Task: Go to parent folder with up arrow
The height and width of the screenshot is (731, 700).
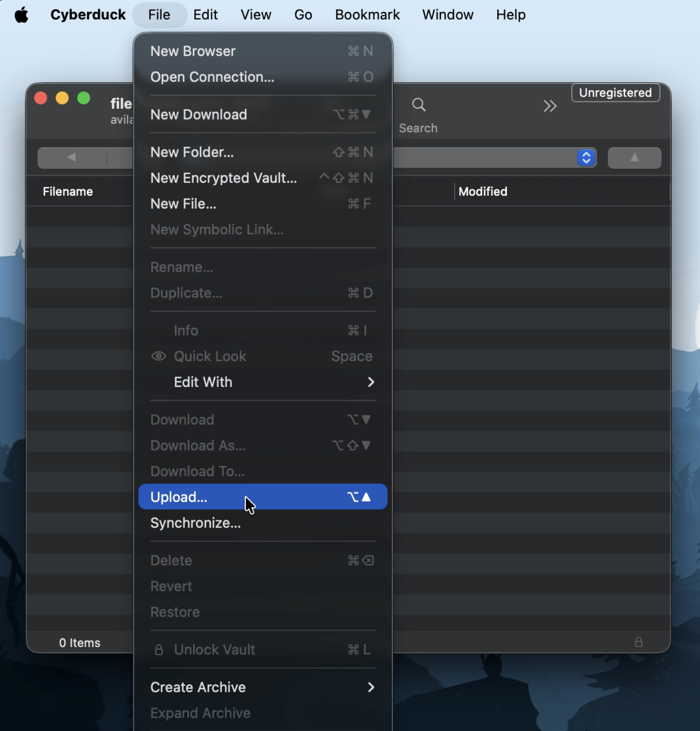Action: coord(634,158)
